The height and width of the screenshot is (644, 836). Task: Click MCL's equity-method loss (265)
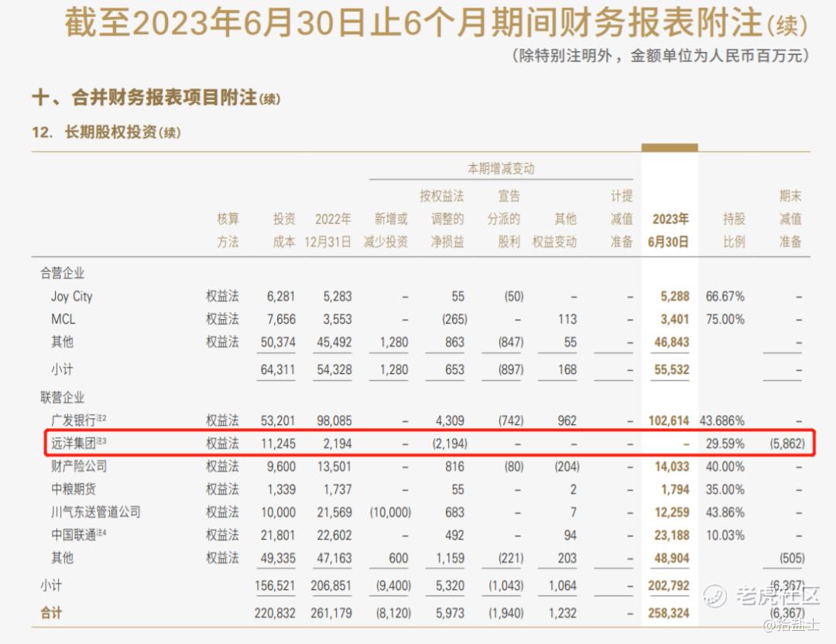(x=455, y=320)
